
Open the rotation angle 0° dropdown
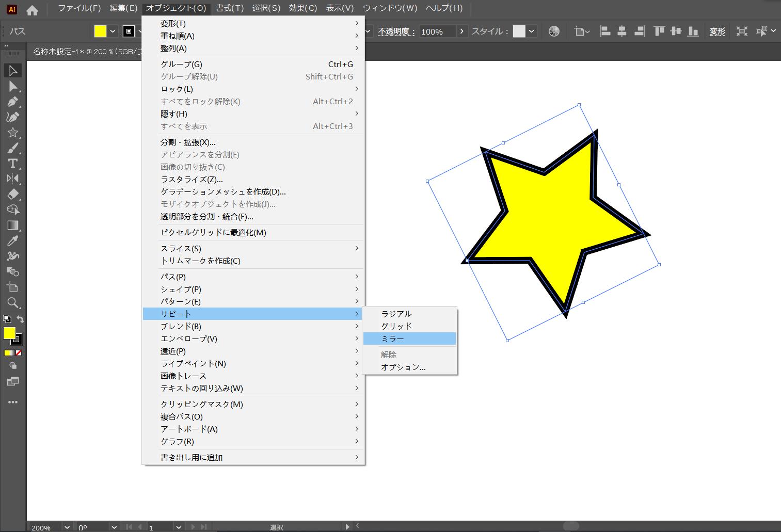[114, 527]
